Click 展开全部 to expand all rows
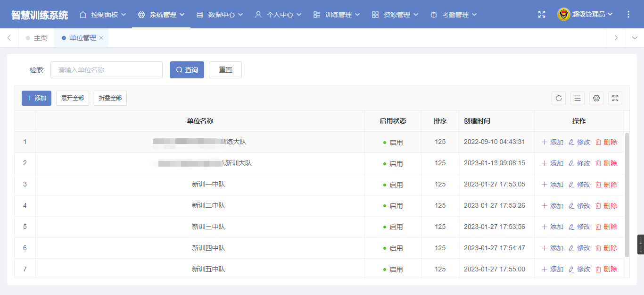The height and width of the screenshot is (295, 644). pos(73,98)
